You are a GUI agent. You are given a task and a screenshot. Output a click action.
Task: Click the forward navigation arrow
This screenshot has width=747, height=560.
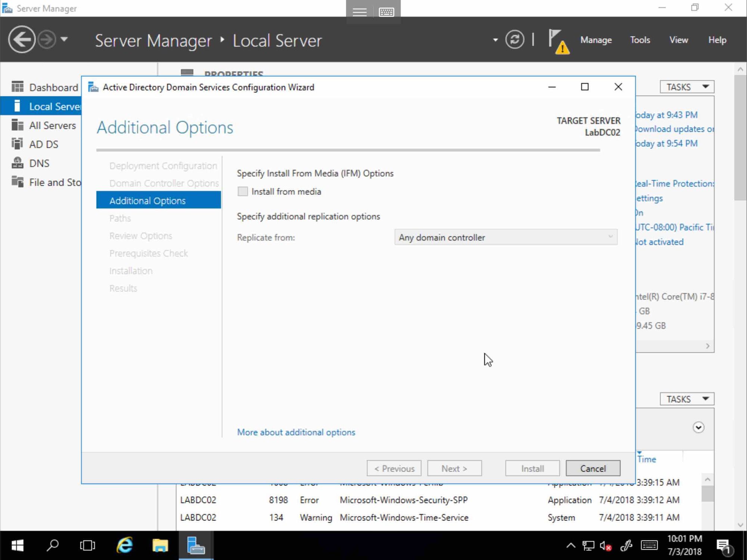tap(47, 39)
